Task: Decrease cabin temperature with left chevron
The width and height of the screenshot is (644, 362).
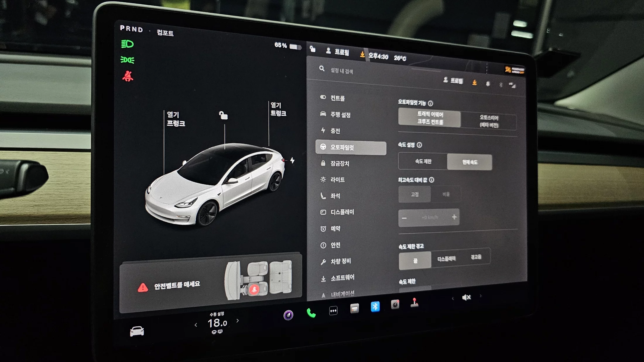Action: (x=196, y=325)
